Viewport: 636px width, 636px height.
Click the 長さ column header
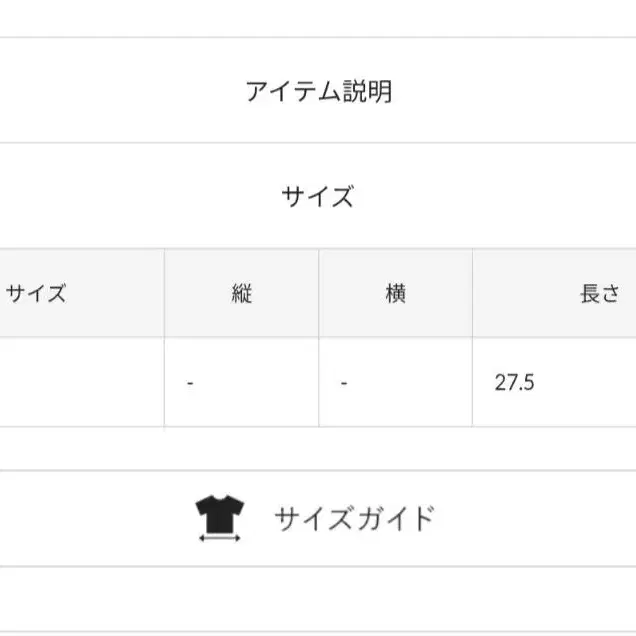pos(599,293)
